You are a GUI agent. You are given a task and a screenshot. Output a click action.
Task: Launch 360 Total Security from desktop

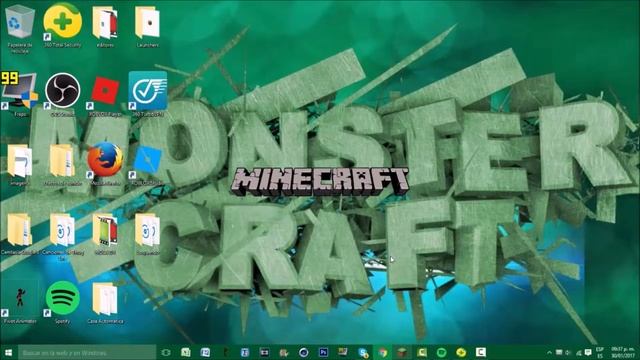62,26
